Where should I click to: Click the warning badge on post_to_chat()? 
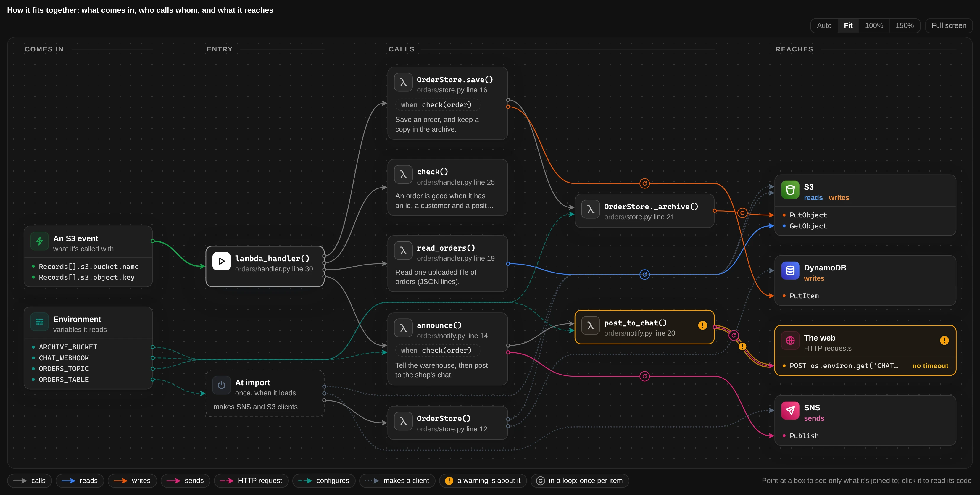[x=702, y=325]
